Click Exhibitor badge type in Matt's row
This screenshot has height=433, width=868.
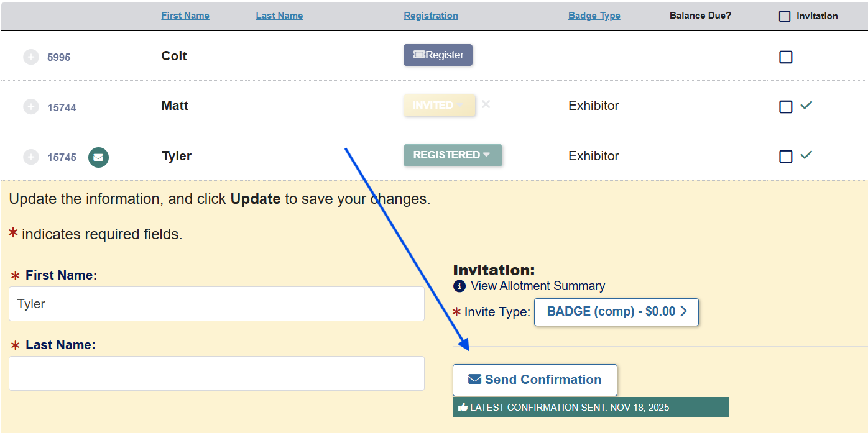pos(594,106)
